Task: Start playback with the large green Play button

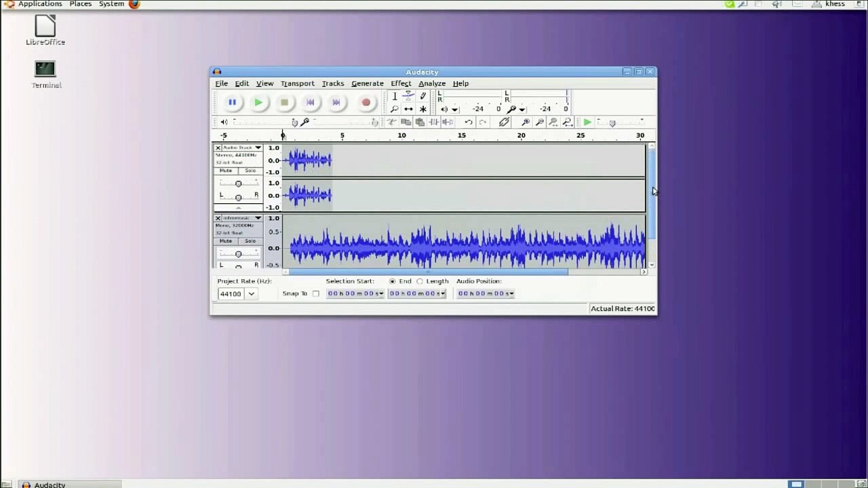Action: click(258, 102)
